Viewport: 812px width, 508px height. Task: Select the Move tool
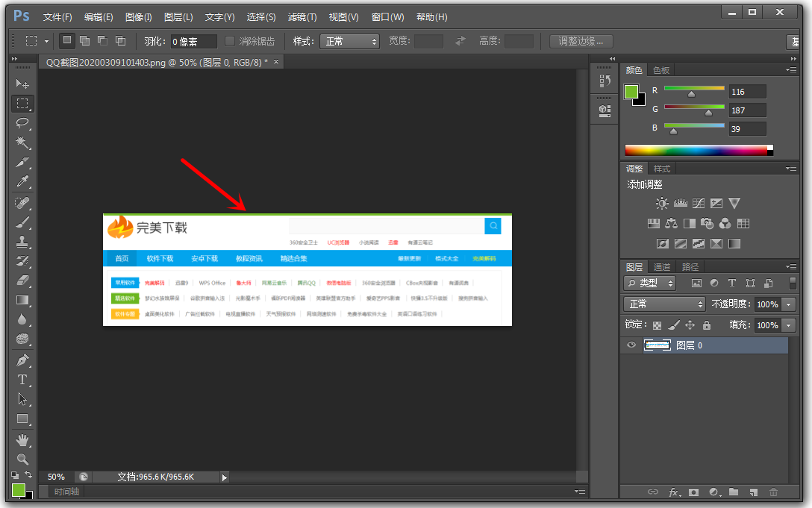pos(22,84)
